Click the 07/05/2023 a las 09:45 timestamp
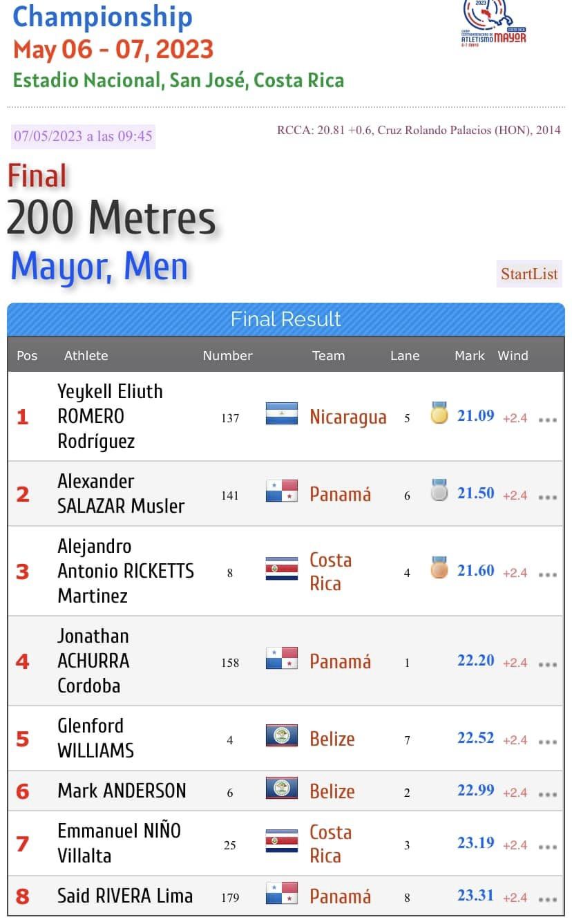Image resolution: width=572 pixels, height=924 pixels. [83, 136]
